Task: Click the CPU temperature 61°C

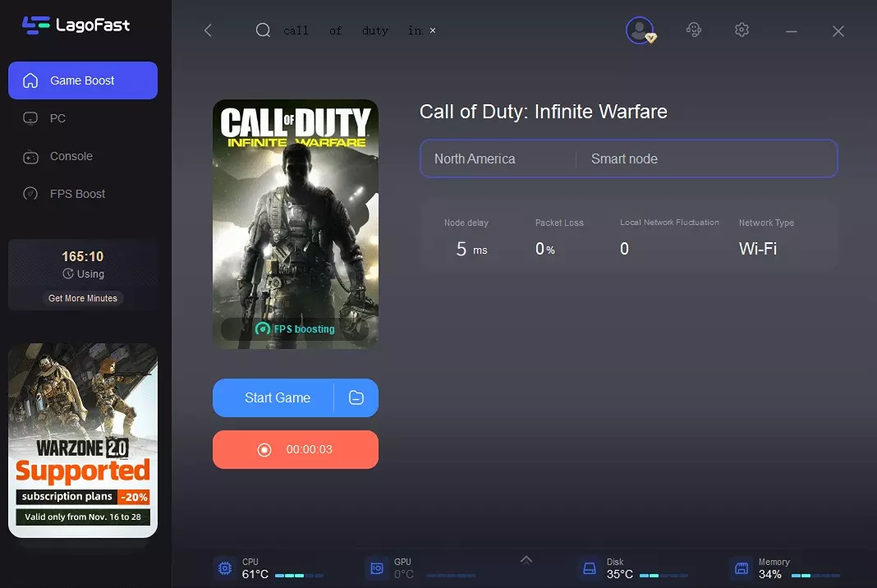Action: pos(255,574)
